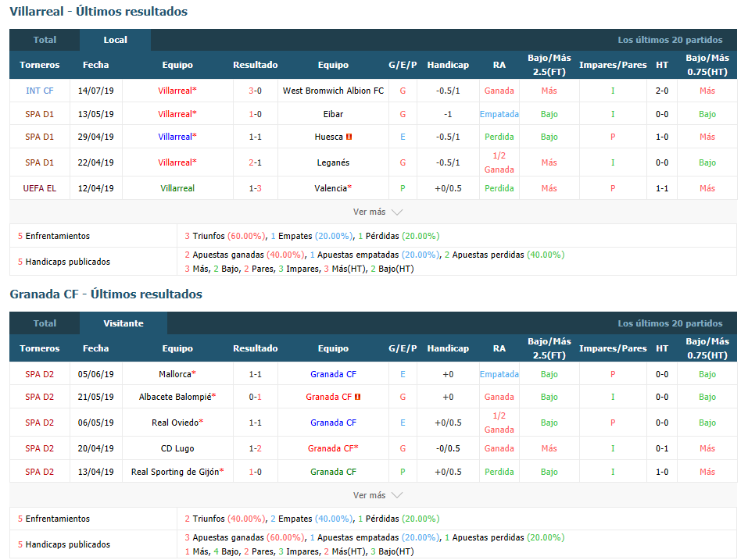Click handicap -0/0.5 in CD Lugo row
Screen dimensions: 748x560
click(x=448, y=448)
